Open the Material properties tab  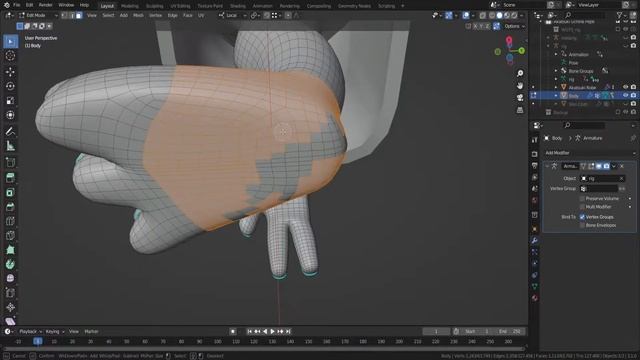click(x=534, y=298)
